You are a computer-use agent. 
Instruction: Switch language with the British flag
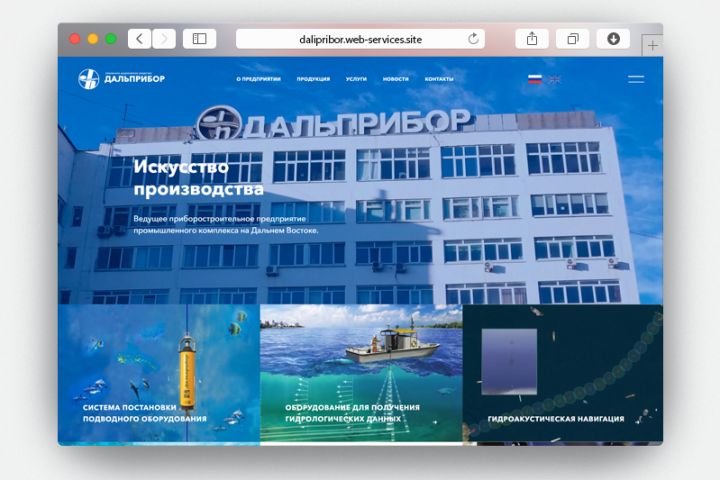coord(554,79)
